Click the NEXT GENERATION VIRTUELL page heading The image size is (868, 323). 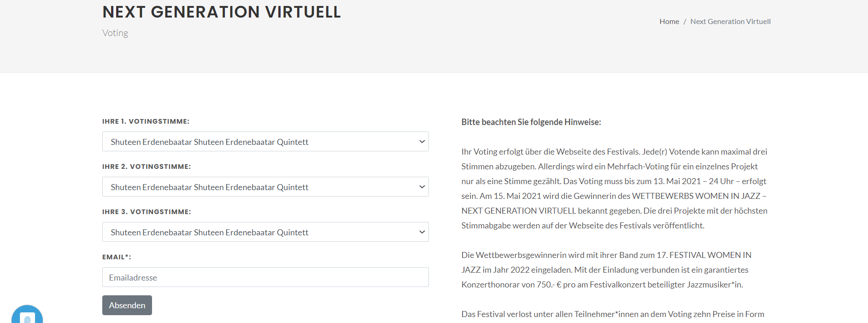tap(222, 12)
